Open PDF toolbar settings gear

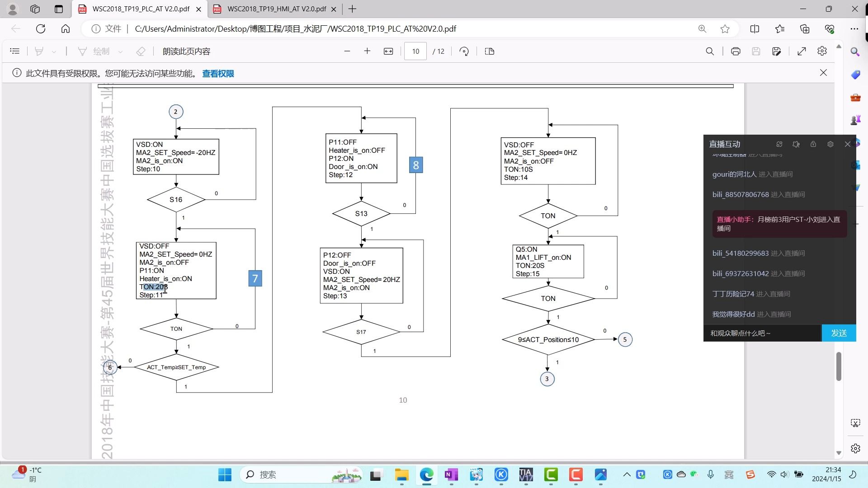[822, 52]
